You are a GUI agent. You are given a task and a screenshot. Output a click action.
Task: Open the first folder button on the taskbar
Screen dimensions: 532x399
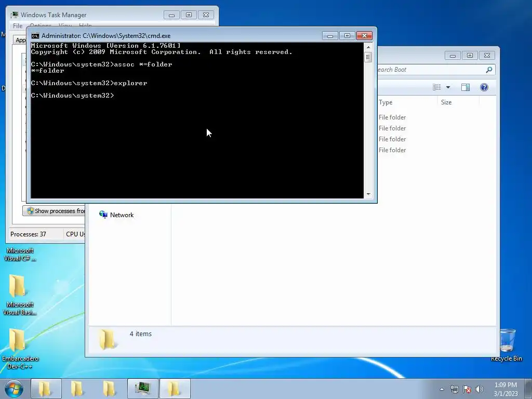click(46, 389)
